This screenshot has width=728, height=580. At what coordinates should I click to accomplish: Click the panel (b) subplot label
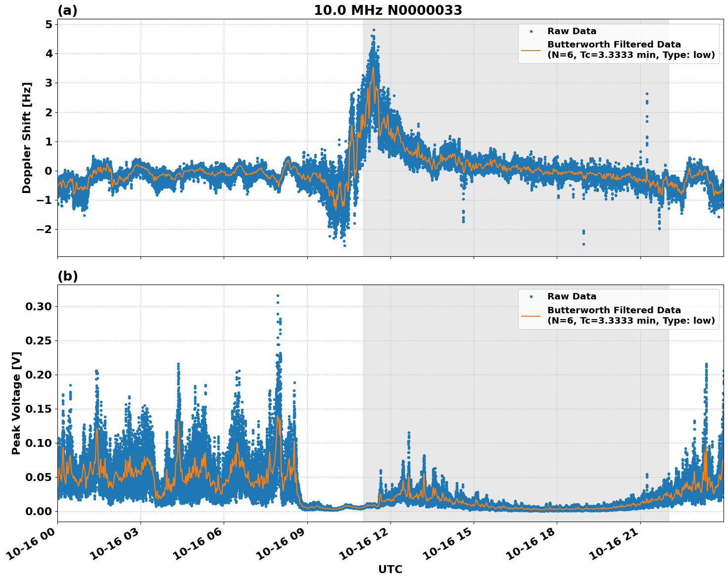(x=68, y=276)
